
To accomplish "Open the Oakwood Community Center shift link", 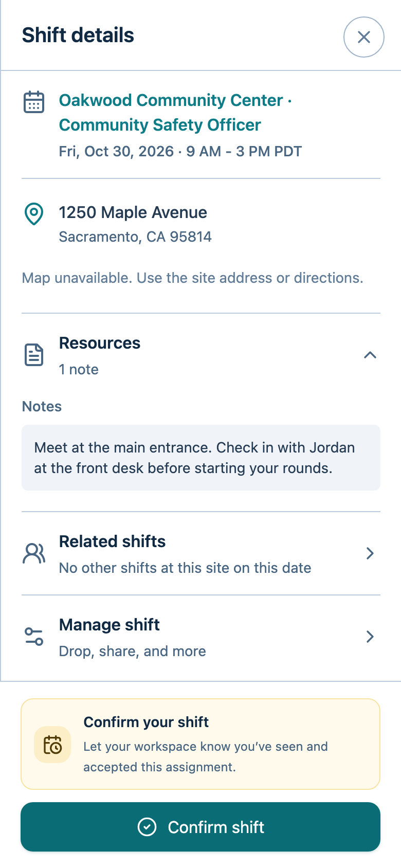I will tap(175, 112).
